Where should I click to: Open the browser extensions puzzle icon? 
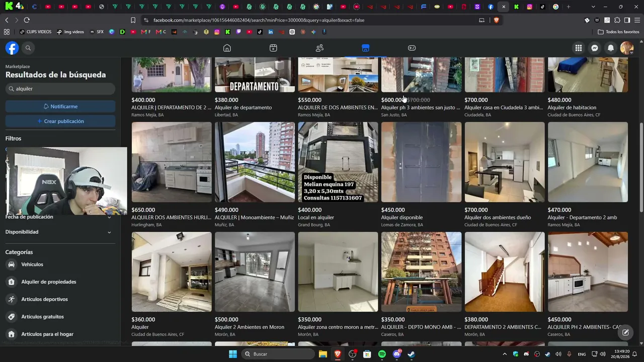(617, 20)
